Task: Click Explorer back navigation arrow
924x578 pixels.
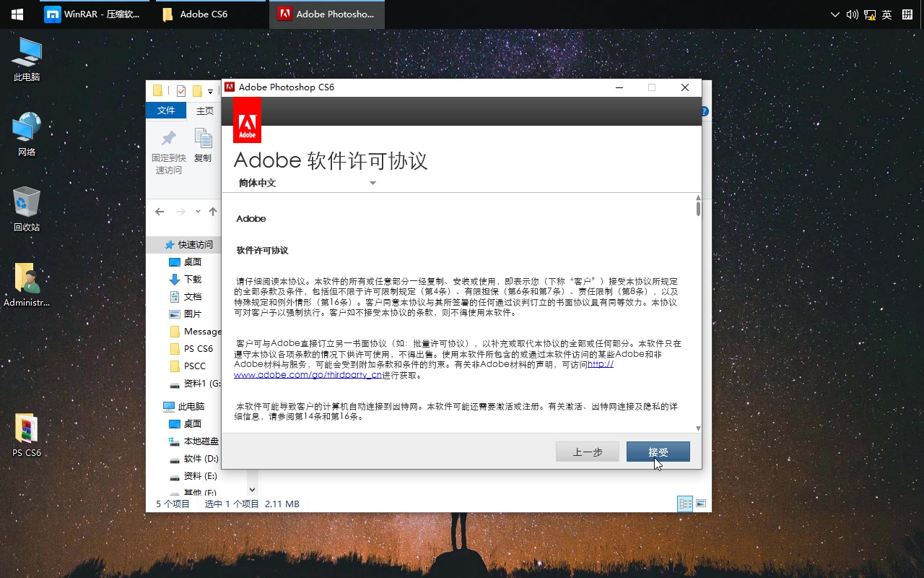Action: (x=160, y=212)
